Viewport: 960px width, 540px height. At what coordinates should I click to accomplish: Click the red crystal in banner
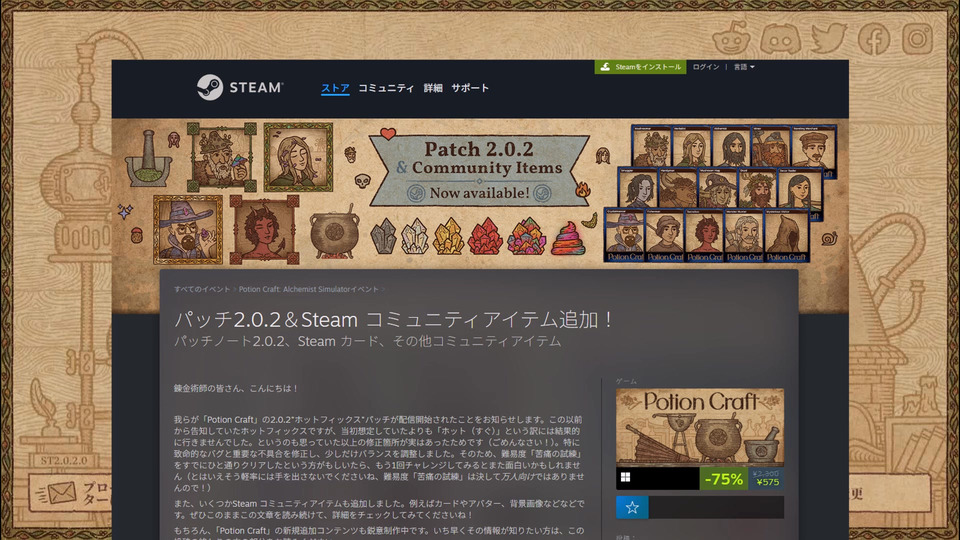[485, 237]
